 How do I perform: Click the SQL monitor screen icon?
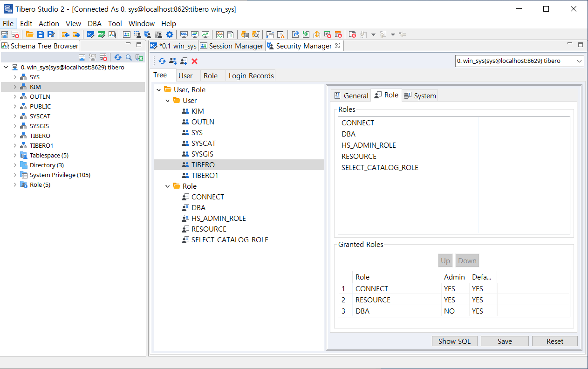click(184, 34)
